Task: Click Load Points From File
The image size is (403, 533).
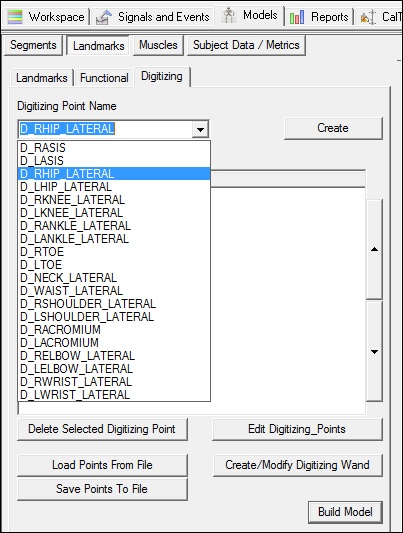Action: pyautogui.click(x=102, y=465)
